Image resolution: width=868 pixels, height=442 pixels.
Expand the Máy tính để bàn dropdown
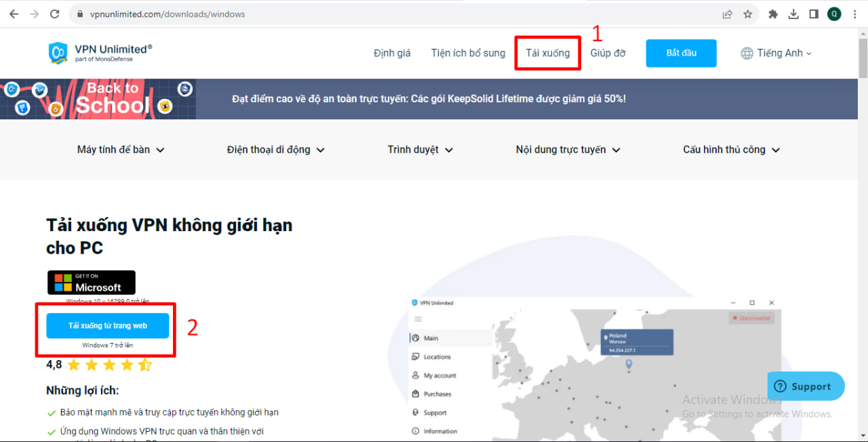coord(121,150)
